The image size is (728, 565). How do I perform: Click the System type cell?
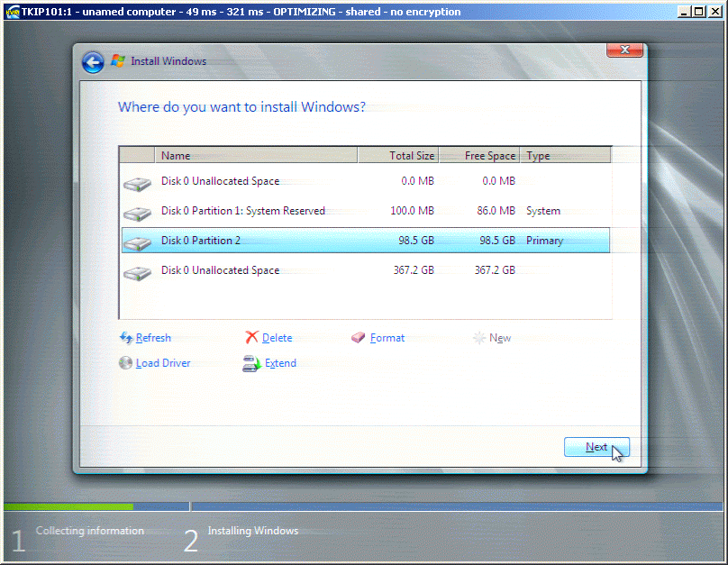[543, 211]
